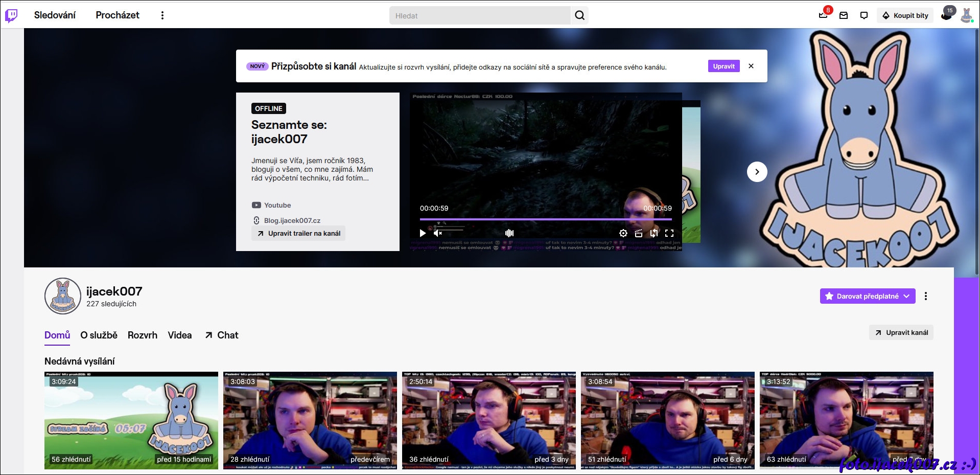Open the Twitch home logo
Screen dimensions: 980x475
tap(11, 15)
